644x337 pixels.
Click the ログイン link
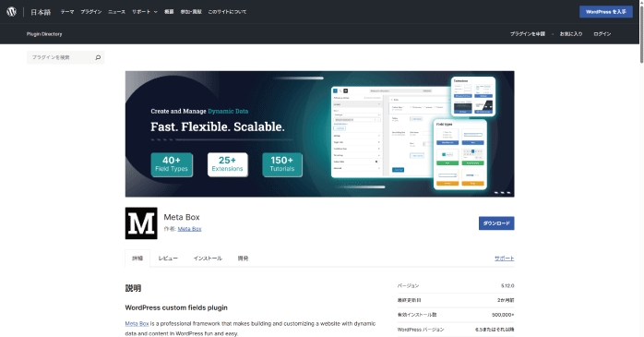602,34
